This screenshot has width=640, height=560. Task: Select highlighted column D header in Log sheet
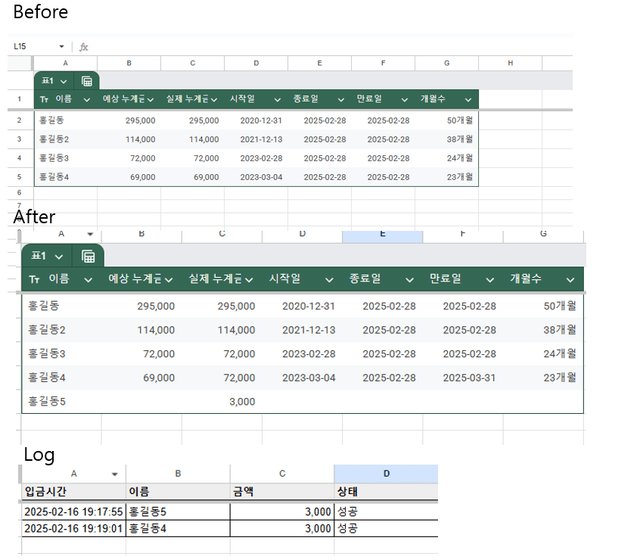(x=385, y=473)
